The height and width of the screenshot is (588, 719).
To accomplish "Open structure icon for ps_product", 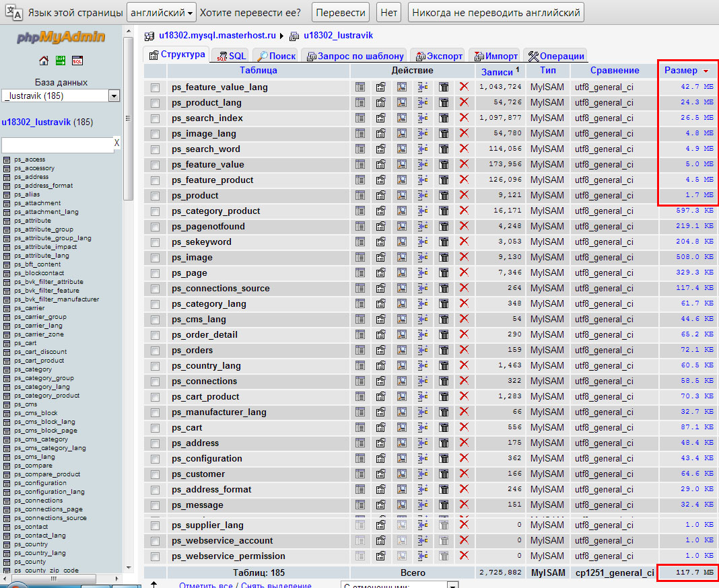I will (x=380, y=195).
